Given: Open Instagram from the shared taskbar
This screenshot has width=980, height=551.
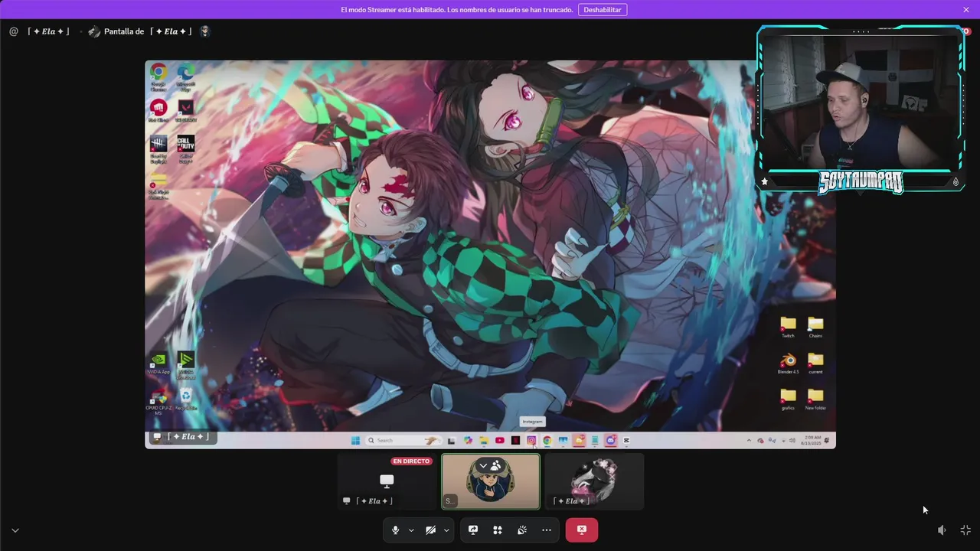Looking at the screenshot, I should pos(531,440).
